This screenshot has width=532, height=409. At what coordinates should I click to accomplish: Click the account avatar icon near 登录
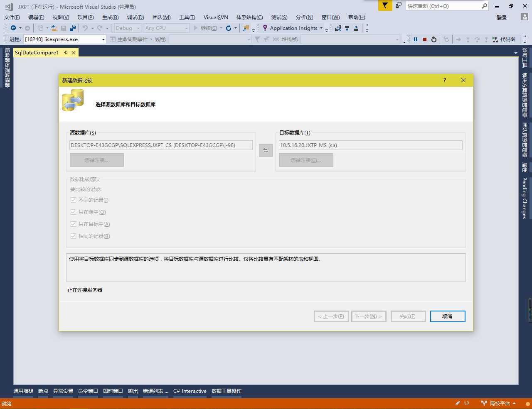click(x=525, y=17)
